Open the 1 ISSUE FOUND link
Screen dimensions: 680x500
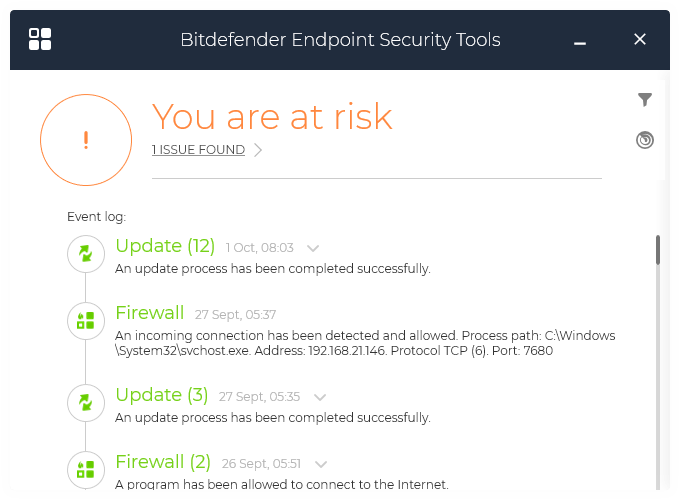(198, 150)
